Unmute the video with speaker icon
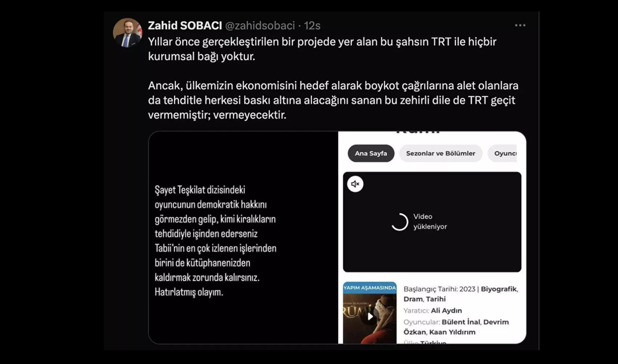Image resolution: width=618 pixels, height=364 pixels. 355,184
